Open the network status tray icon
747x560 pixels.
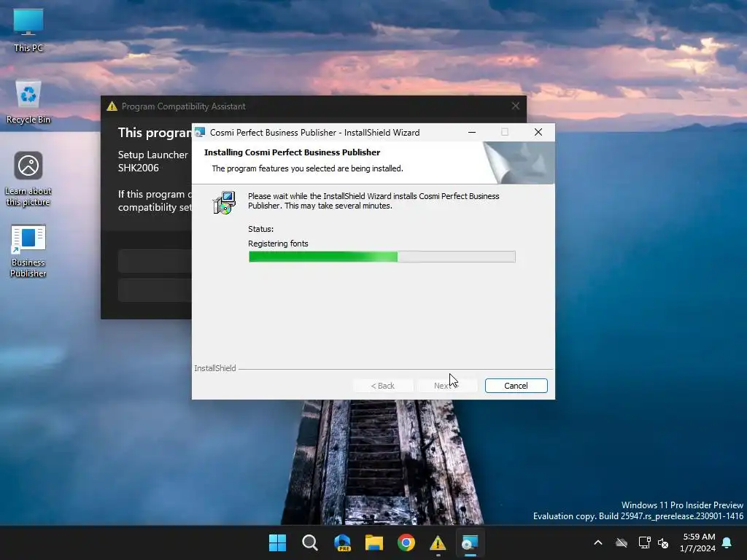(644, 542)
